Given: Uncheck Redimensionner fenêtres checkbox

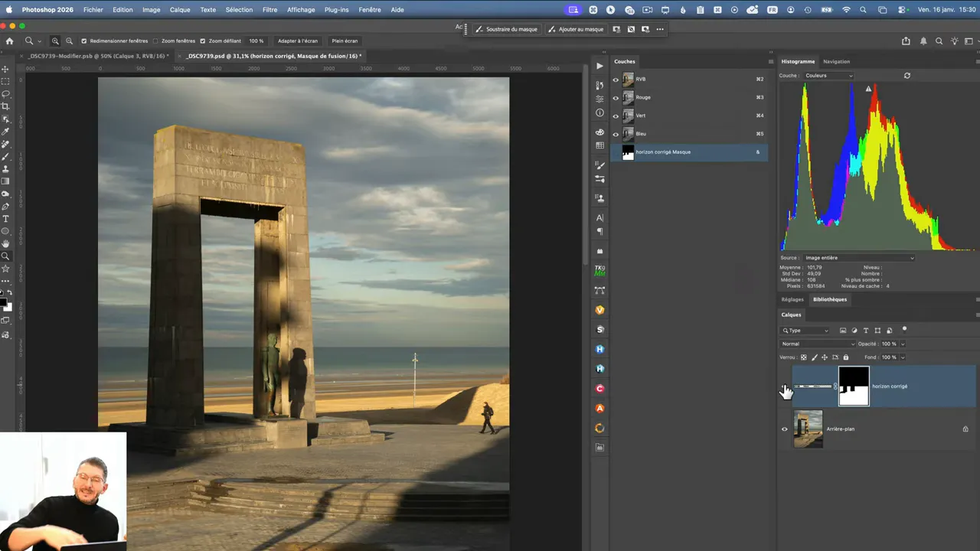Looking at the screenshot, I should coord(84,41).
